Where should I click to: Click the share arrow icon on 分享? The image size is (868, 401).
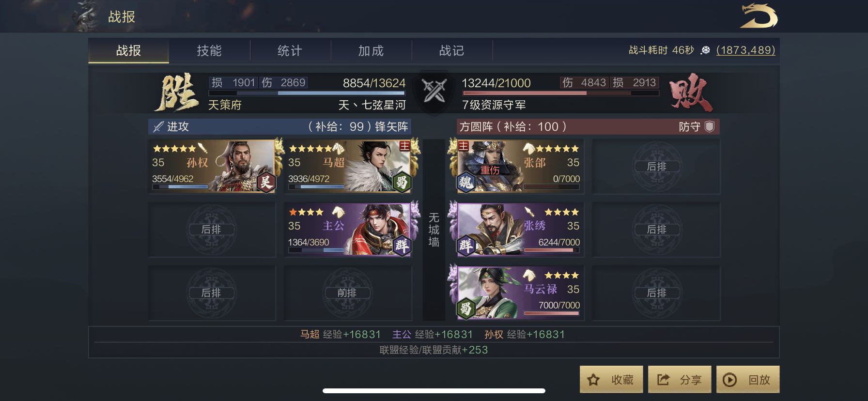pyautogui.click(x=663, y=380)
